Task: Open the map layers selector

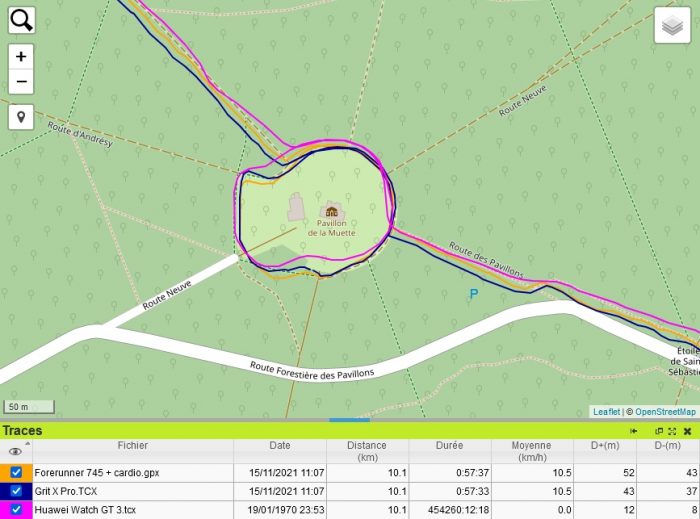Action: [672, 25]
